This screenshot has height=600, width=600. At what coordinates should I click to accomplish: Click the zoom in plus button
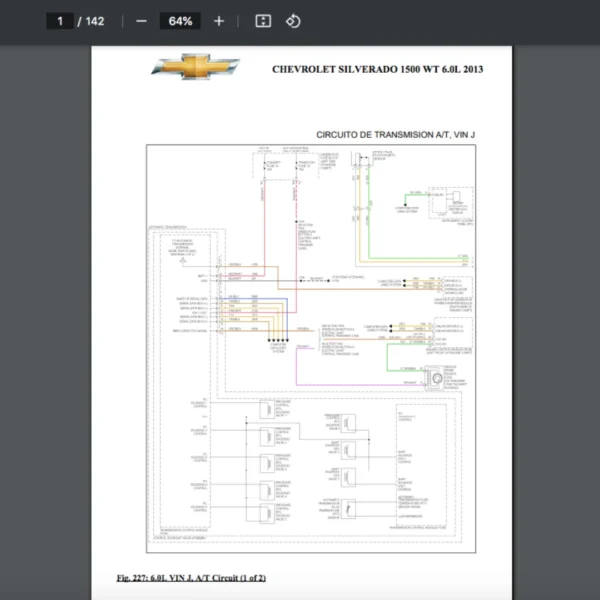pyautogui.click(x=219, y=21)
